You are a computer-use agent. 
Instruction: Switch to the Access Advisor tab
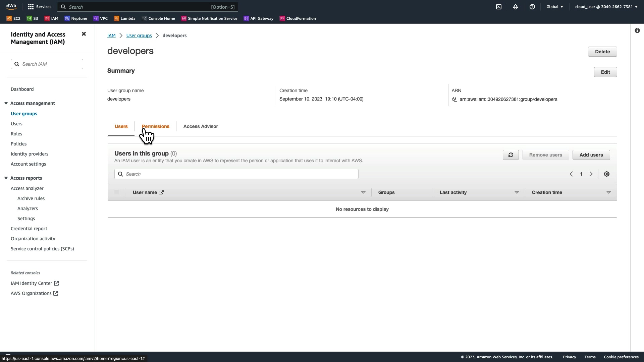coord(201,126)
